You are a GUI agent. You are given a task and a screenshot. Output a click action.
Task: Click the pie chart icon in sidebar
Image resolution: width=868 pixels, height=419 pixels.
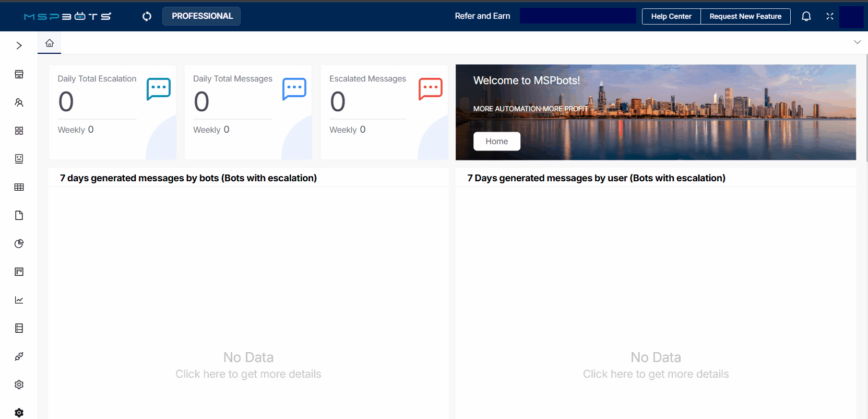coord(19,243)
